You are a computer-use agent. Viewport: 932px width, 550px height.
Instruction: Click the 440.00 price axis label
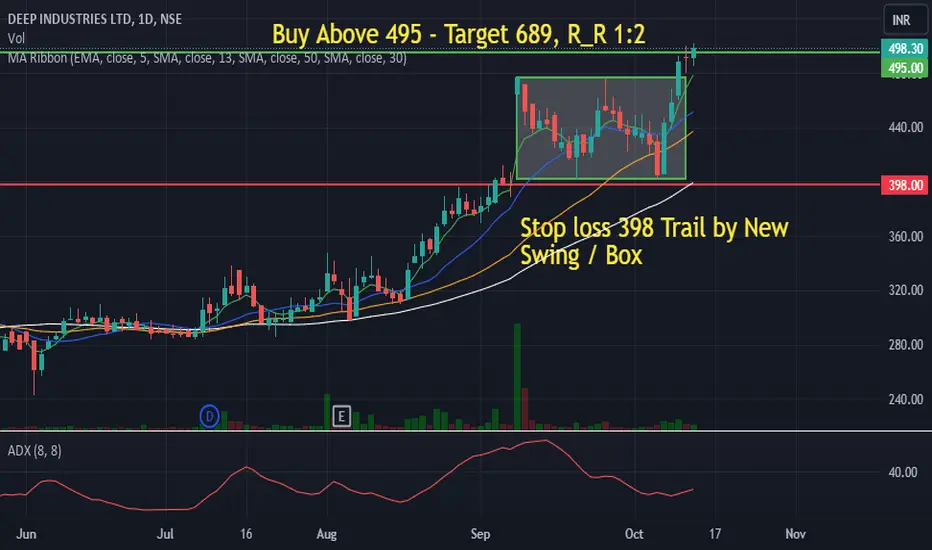click(x=905, y=127)
